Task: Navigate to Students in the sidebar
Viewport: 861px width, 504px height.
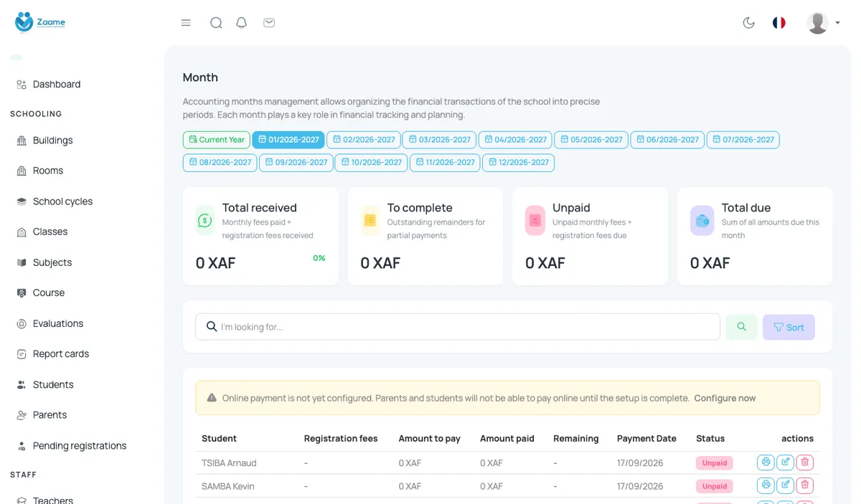Action: [45, 385]
